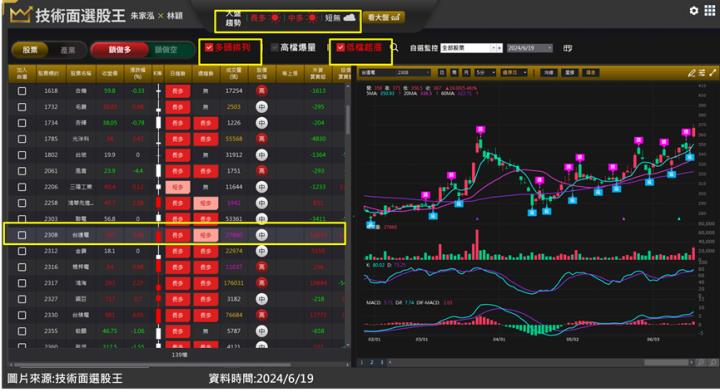The image size is (720, 392).
Task: Check the watchlist box for stock 1785
Action: [22, 139]
